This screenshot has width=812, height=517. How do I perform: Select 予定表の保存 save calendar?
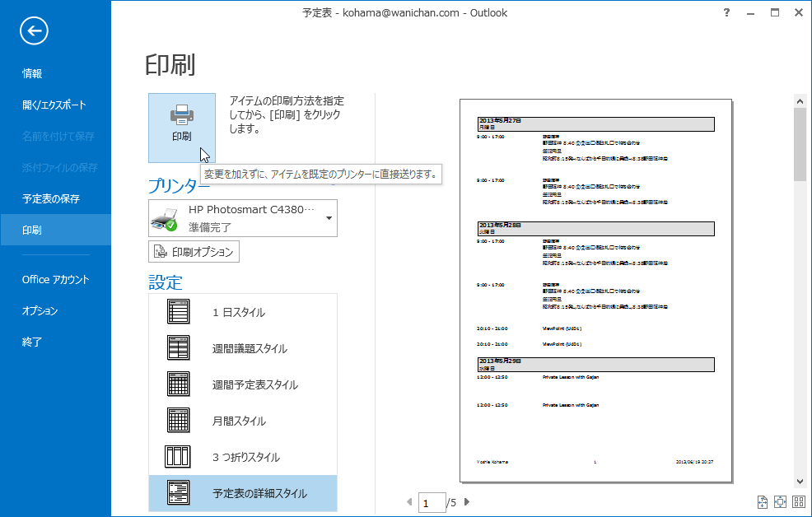tap(55, 198)
